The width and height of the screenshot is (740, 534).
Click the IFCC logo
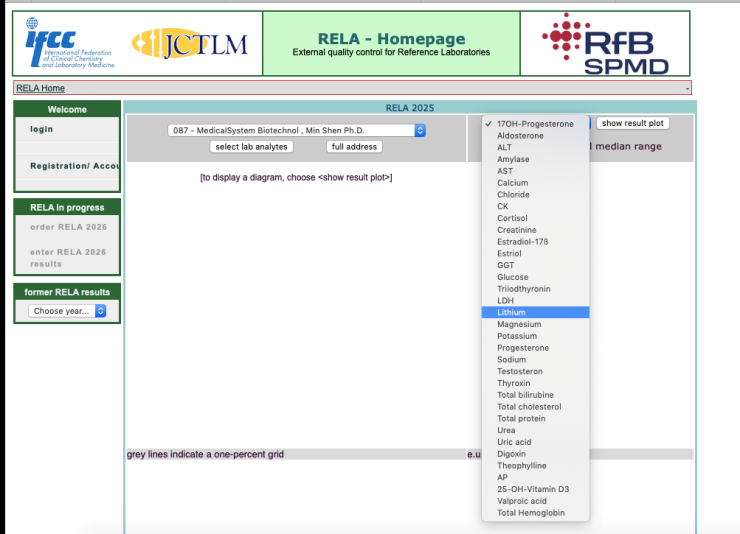click(70, 42)
